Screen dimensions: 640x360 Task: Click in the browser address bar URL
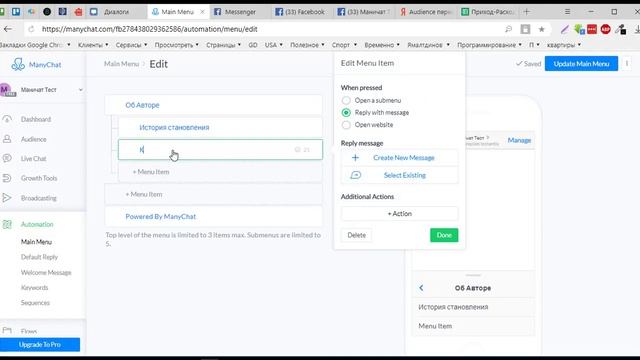click(x=149, y=29)
